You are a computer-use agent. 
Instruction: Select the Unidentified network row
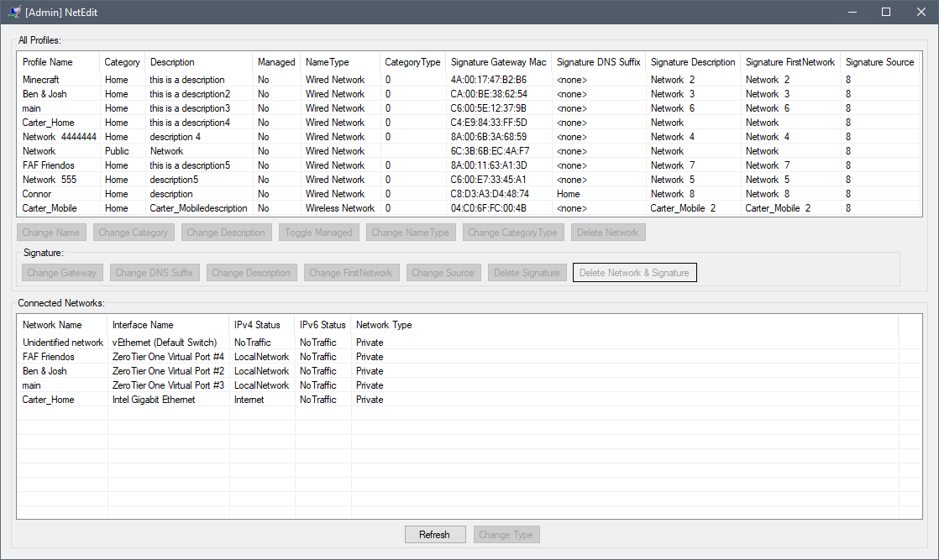63,342
